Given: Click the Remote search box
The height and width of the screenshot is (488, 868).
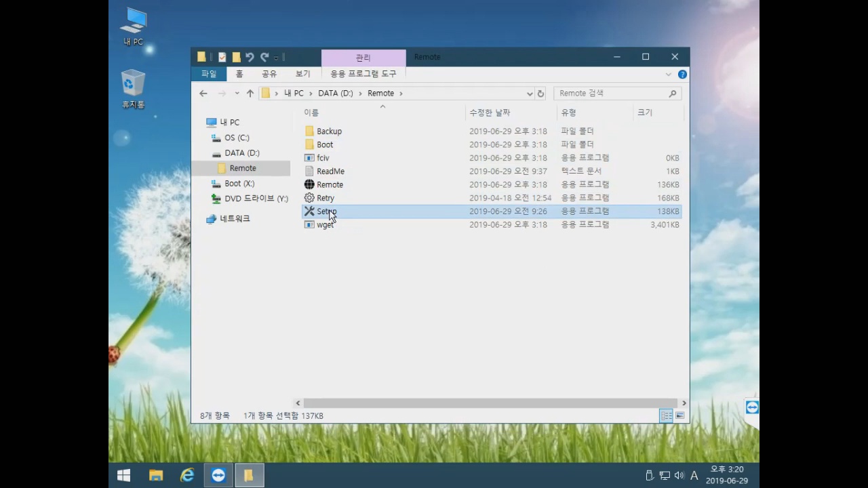Looking at the screenshot, I should click(610, 94).
